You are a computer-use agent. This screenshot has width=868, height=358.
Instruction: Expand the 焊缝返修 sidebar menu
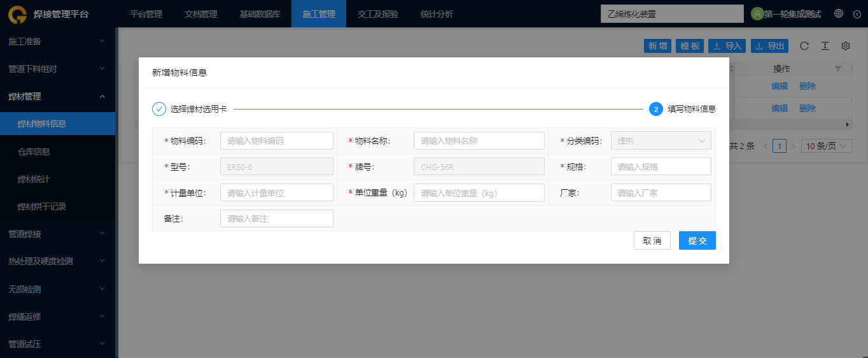[x=57, y=317]
